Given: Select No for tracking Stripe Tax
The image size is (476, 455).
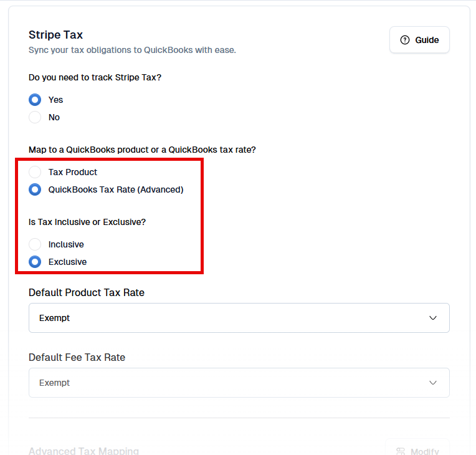Looking at the screenshot, I should coord(36,117).
